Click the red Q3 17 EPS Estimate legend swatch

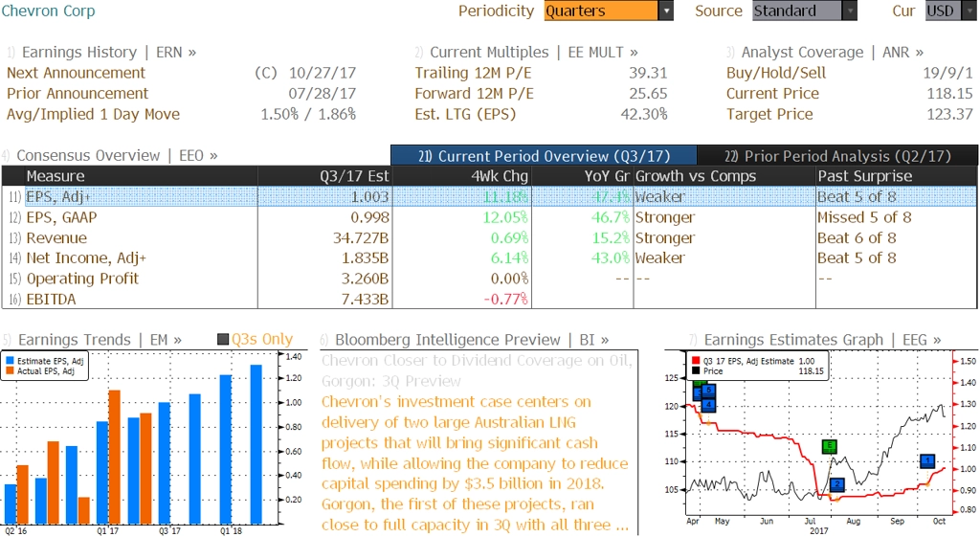tap(697, 361)
